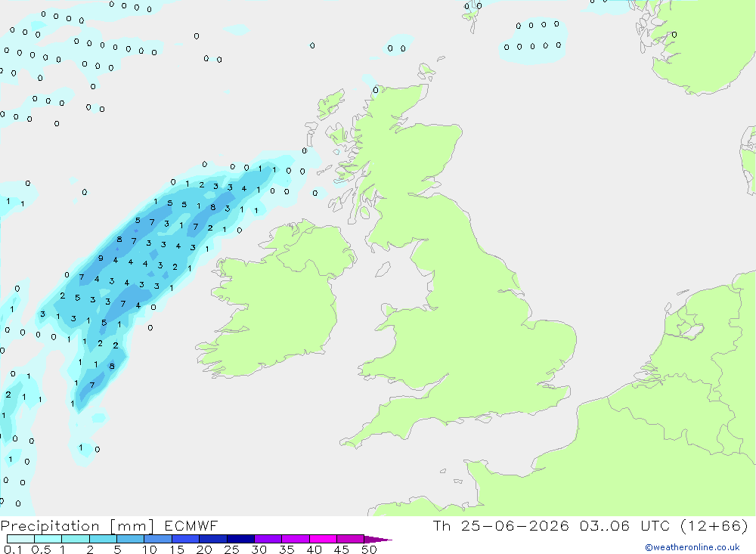756x554 pixels.
Task: Select the 45–50 mm dark magenta swatch
Action: 350,539
